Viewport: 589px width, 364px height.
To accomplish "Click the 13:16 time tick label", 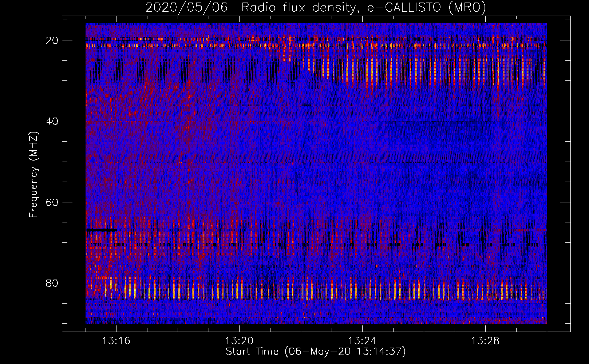I will (x=116, y=341).
